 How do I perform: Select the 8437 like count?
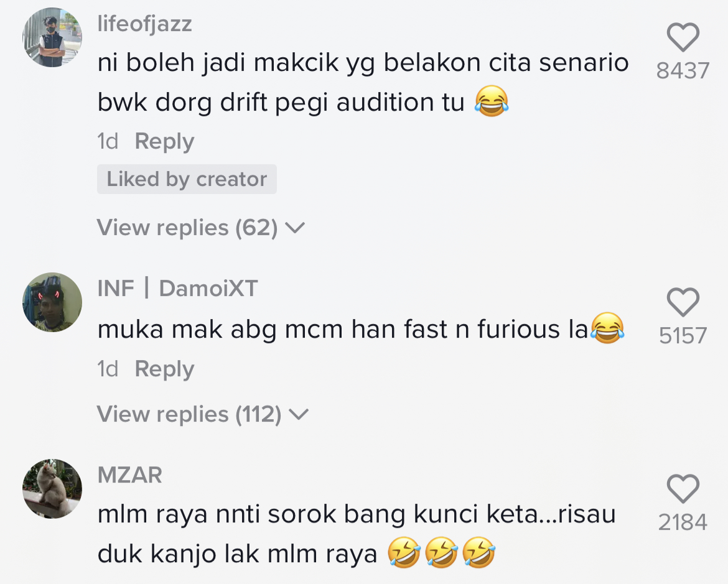click(x=683, y=71)
